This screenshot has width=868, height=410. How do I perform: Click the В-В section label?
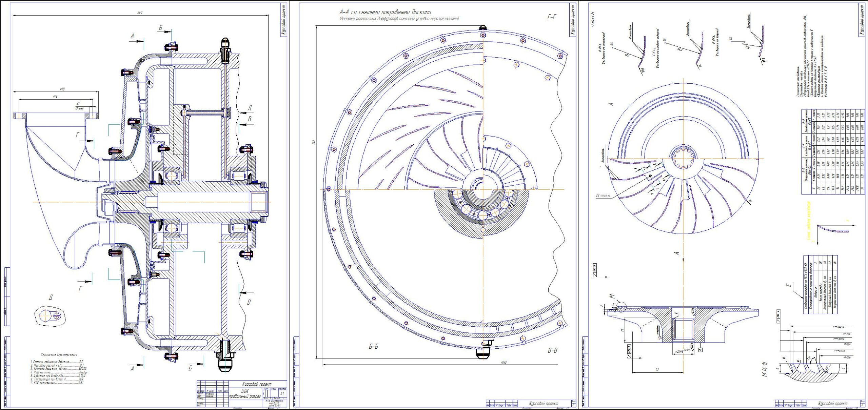pos(552,351)
